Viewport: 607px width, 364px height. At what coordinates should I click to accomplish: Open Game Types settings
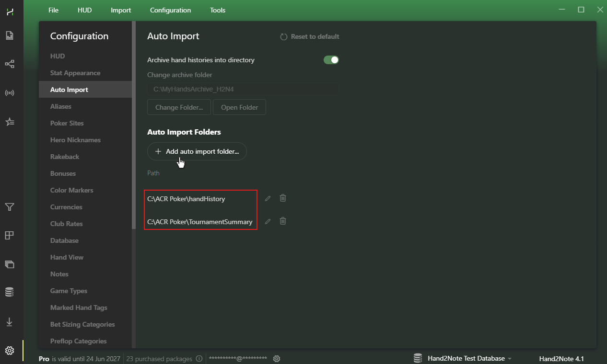point(85,291)
